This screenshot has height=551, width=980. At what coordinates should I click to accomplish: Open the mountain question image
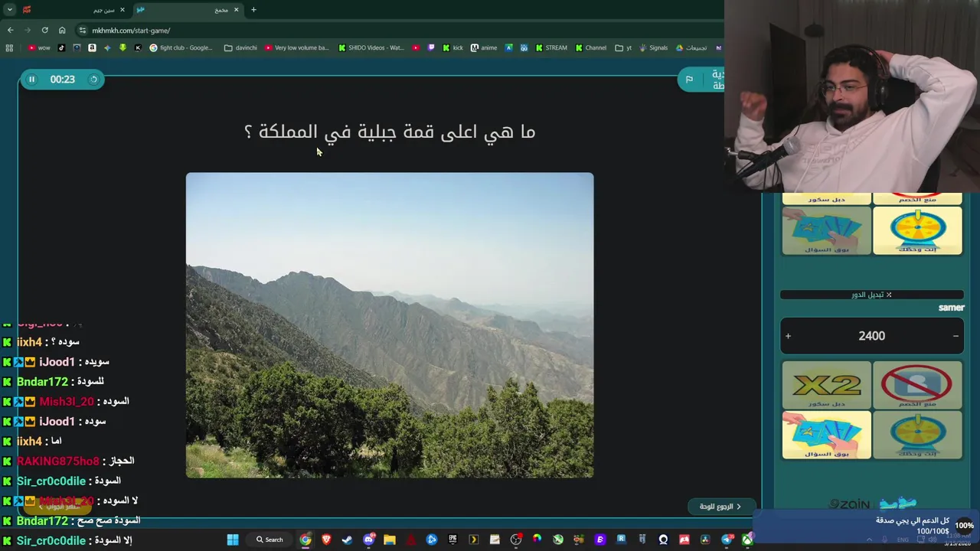pos(390,325)
